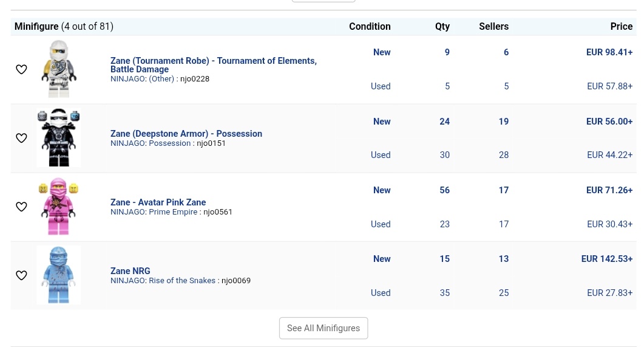Open Zane Deepstone Armor minifigure image
The width and height of the screenshot is (644, 347).
click(x=59, y=138)
